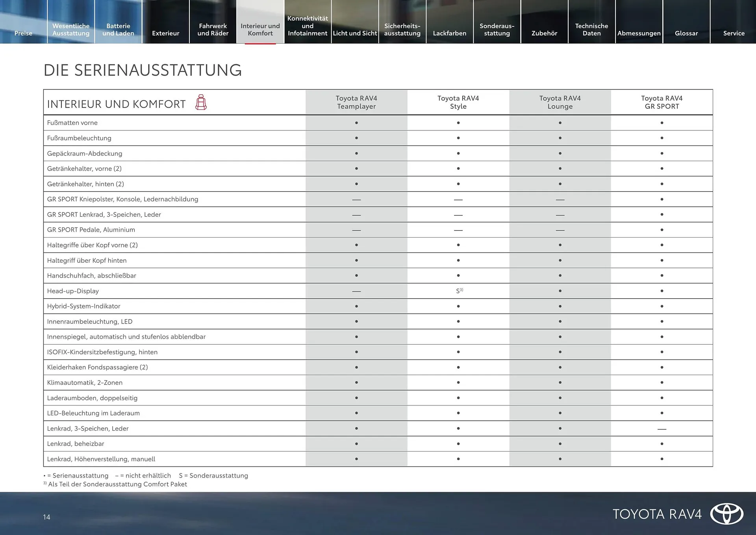Click the Toyota RAV4 GR SPORT column header
Image resolution: width=756 pixels, height=535 pixels.
661,102
